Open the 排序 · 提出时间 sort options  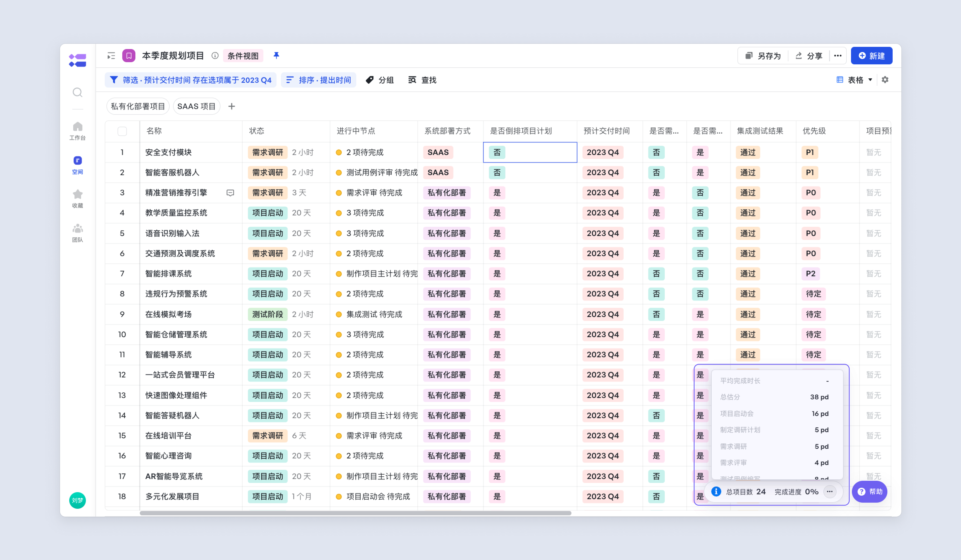(318, 80)
